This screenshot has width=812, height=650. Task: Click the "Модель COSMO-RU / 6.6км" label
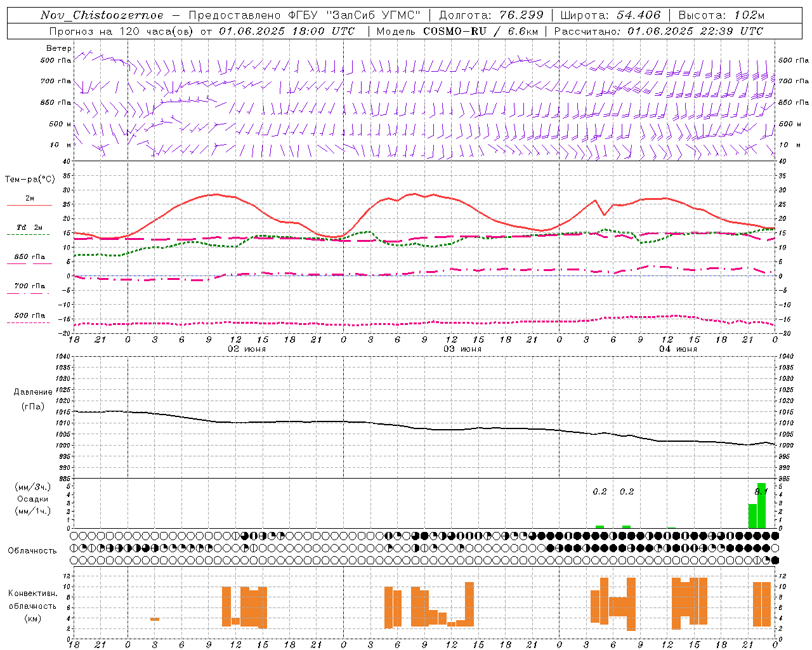pyautogui.click(x=457, y=31)
